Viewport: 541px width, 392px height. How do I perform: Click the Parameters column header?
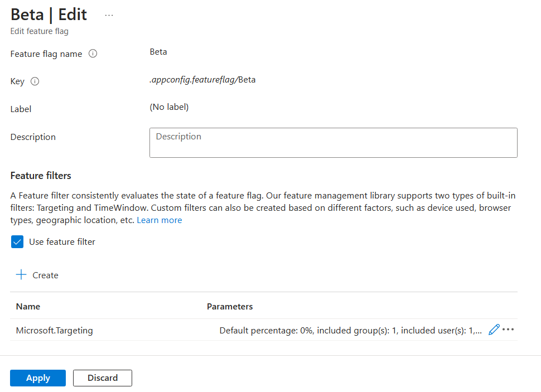(230, 307)
